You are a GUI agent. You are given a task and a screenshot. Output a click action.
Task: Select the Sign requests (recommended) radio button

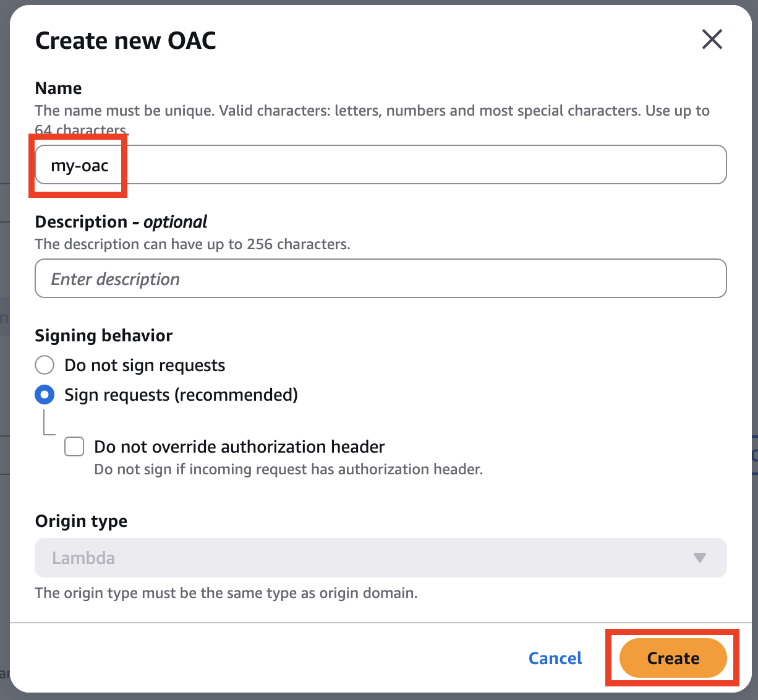[x=45, y=395]
